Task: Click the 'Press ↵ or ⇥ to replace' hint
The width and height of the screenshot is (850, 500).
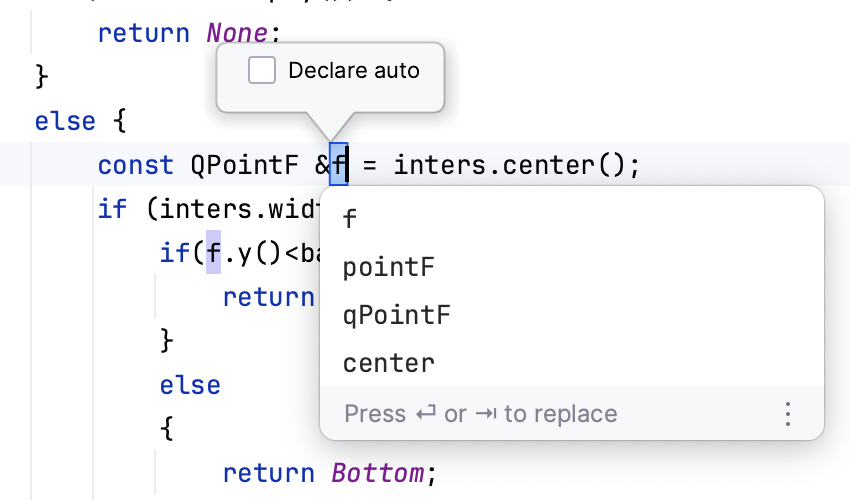Action: (x=480, y=414)
